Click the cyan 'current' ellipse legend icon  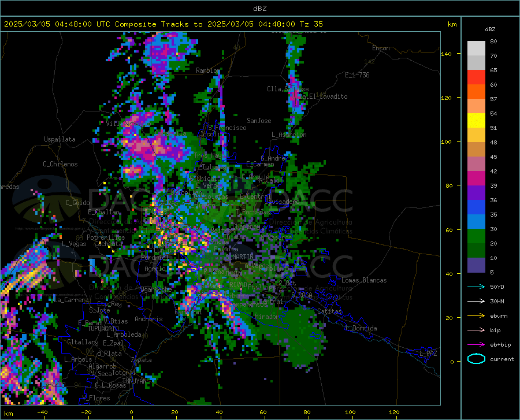click(x=476, y=359)
